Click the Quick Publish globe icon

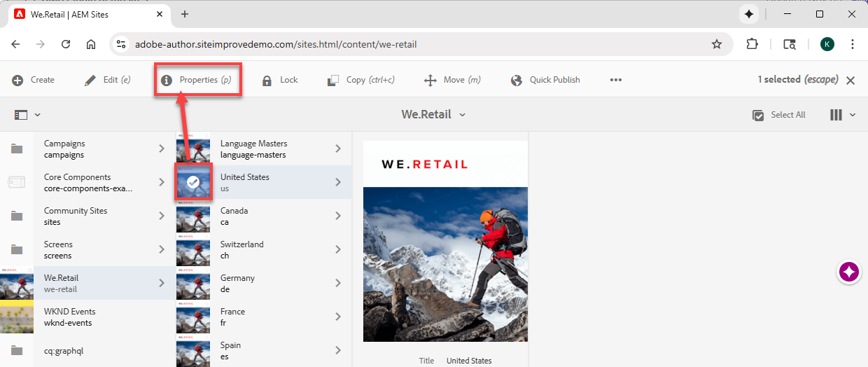(517, 81)
